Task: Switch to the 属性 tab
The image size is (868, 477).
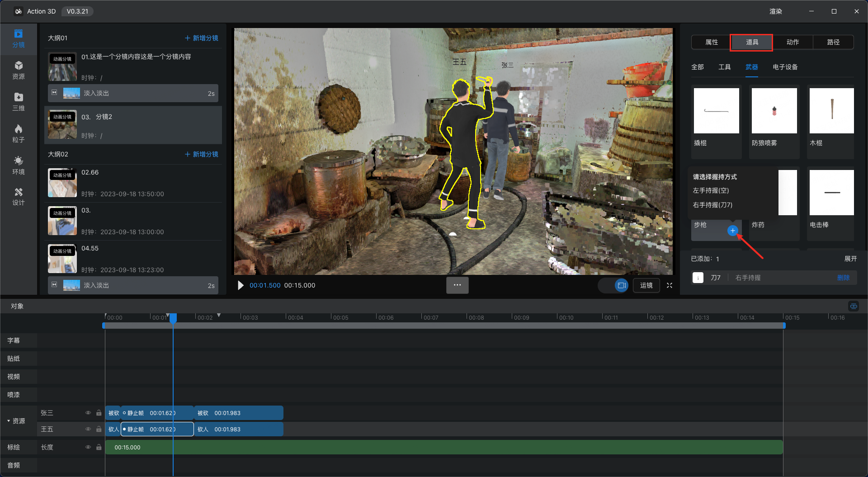Action: tap(712, 42)
